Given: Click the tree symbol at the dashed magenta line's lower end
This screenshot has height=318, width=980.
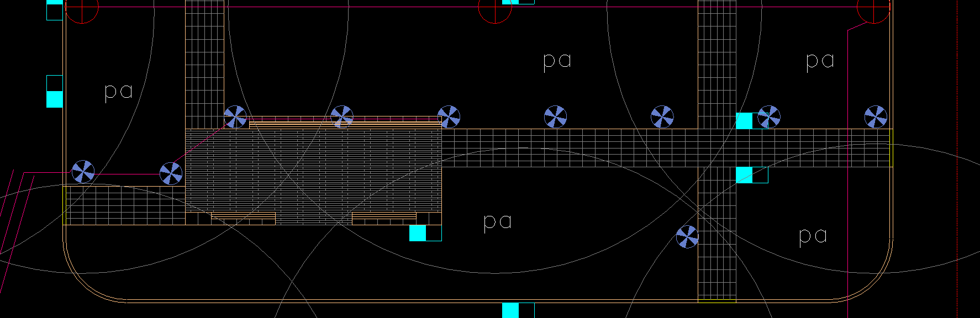Looking at the screenshot, I should (171, 174).
